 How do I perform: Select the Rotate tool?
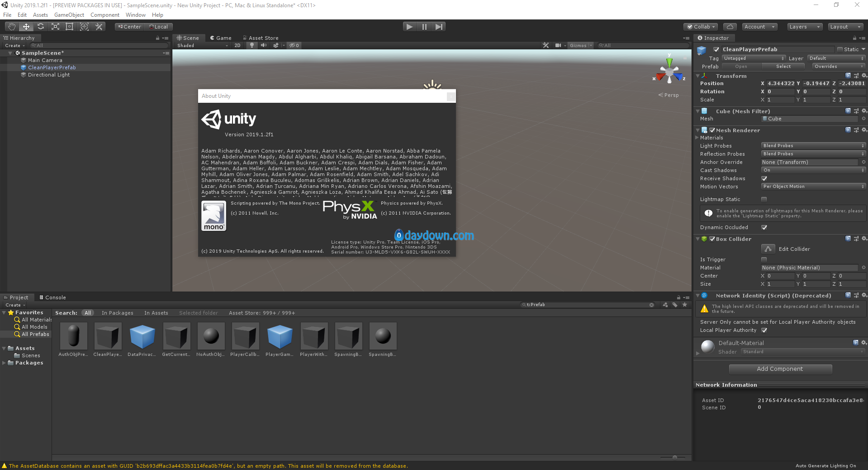coord(41,27)
